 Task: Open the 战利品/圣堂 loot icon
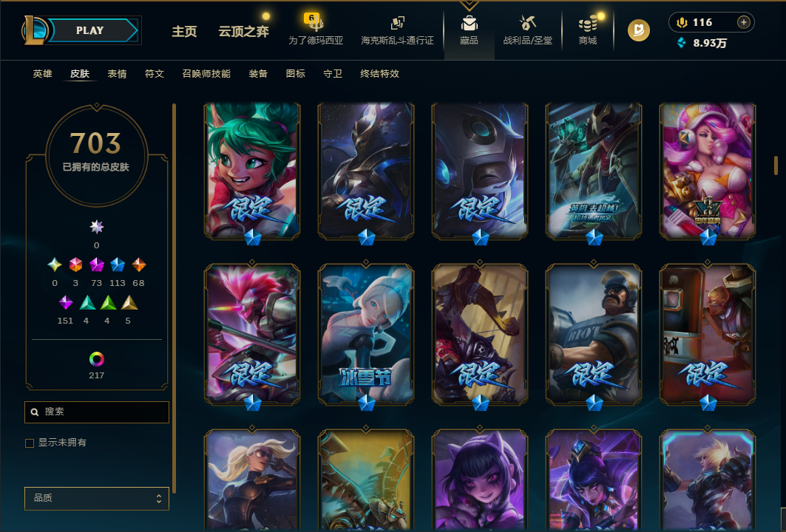pyautogui.click(x=527, y=23)
